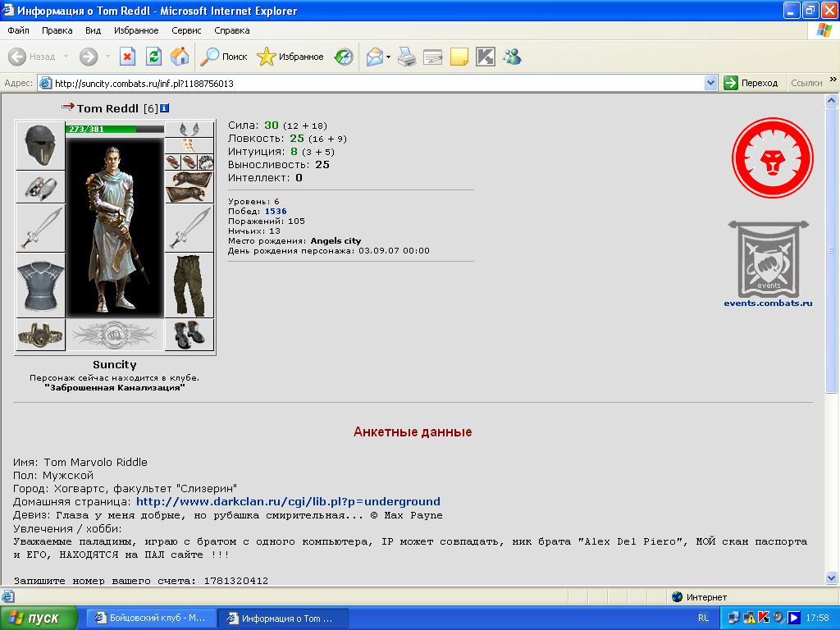This screenshot has height=630, width=840.
Task: Click the boots equipment slot icon
Action: 189,335
